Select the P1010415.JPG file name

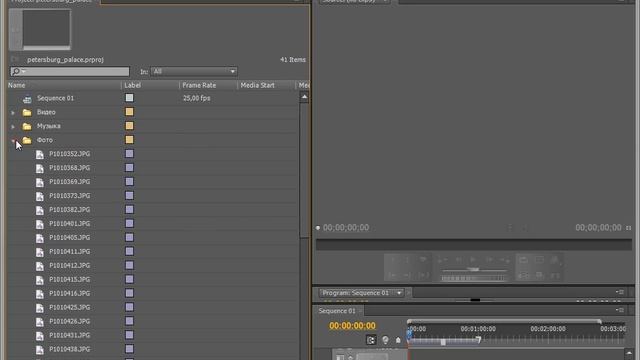pos(70,280)
